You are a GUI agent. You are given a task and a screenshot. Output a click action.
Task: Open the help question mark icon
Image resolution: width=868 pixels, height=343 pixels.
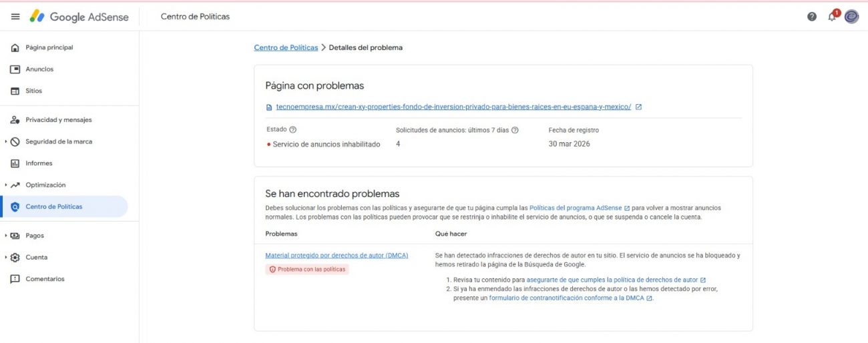(x=811, y=17)
